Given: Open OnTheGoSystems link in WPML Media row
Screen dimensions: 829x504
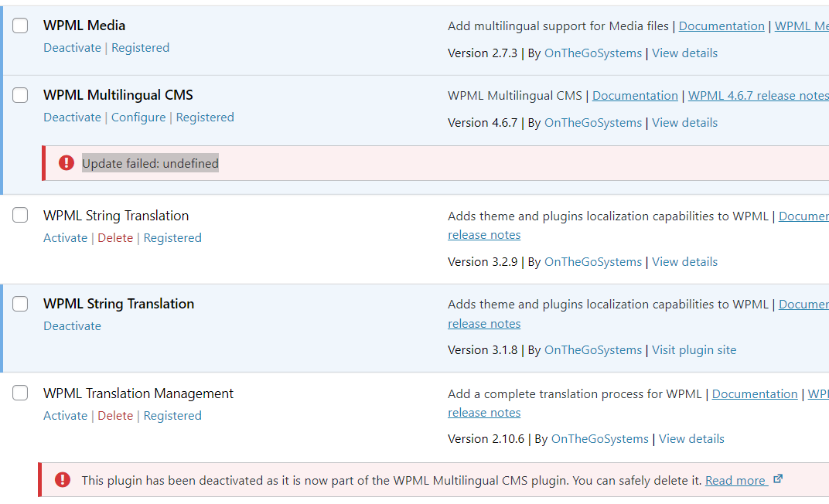Looking at the screenshot, I should pyautogui.click(x=592, y=53).
